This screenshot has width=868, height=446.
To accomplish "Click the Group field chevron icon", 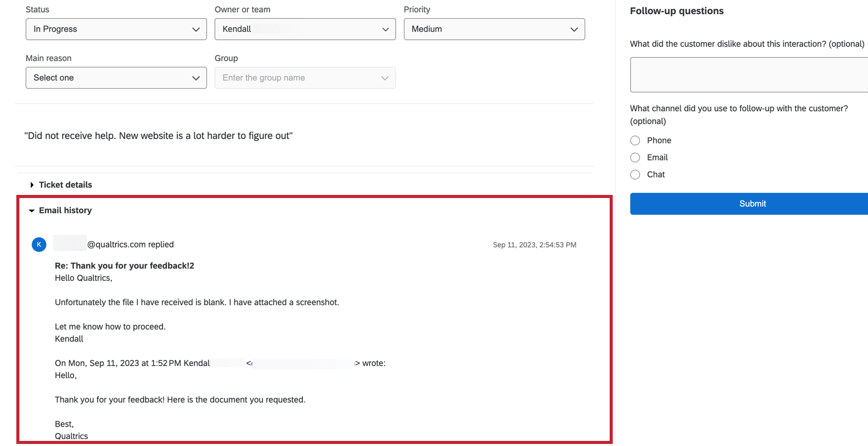I will [385, 78].
